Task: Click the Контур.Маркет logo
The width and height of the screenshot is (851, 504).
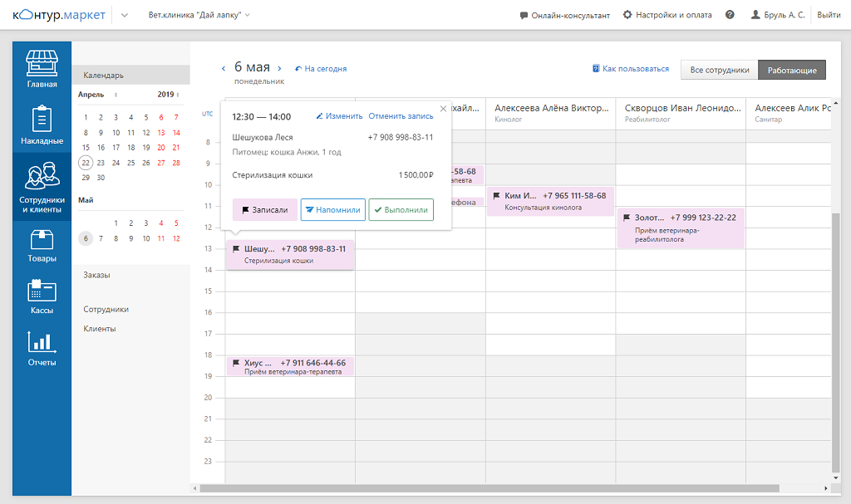Action: point(59,15)
